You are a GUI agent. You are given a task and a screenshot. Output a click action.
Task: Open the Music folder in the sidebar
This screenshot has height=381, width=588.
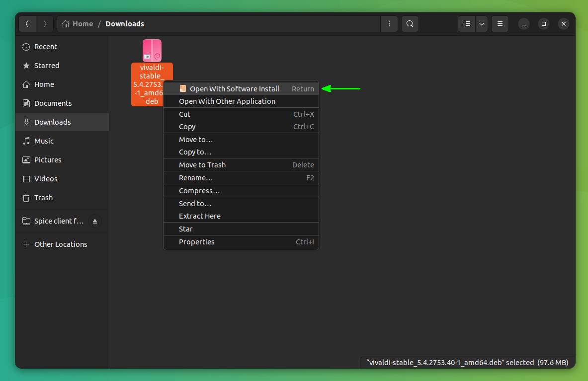tap(45, 141)
